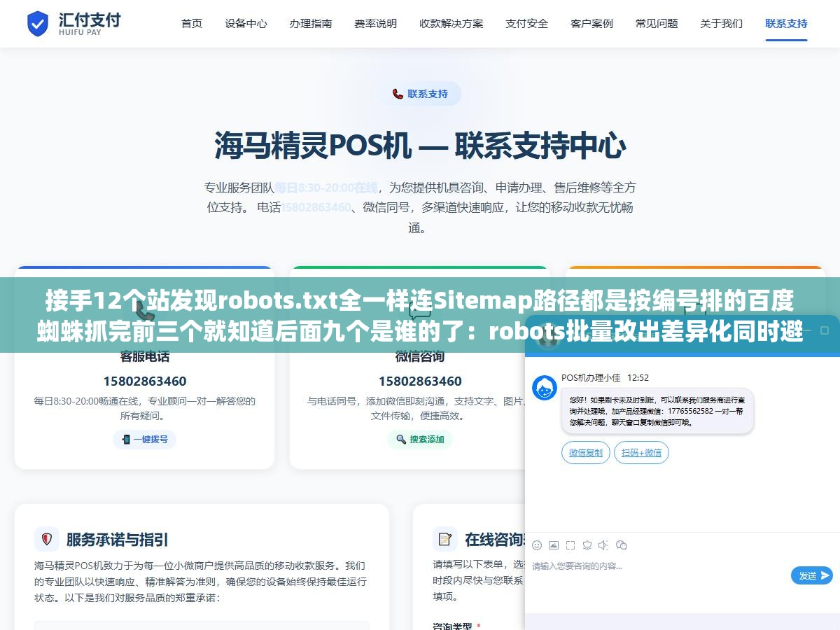Click the rating flower icon in the chat toolbar
Screen dimensions: 840x630
[587, 545]
